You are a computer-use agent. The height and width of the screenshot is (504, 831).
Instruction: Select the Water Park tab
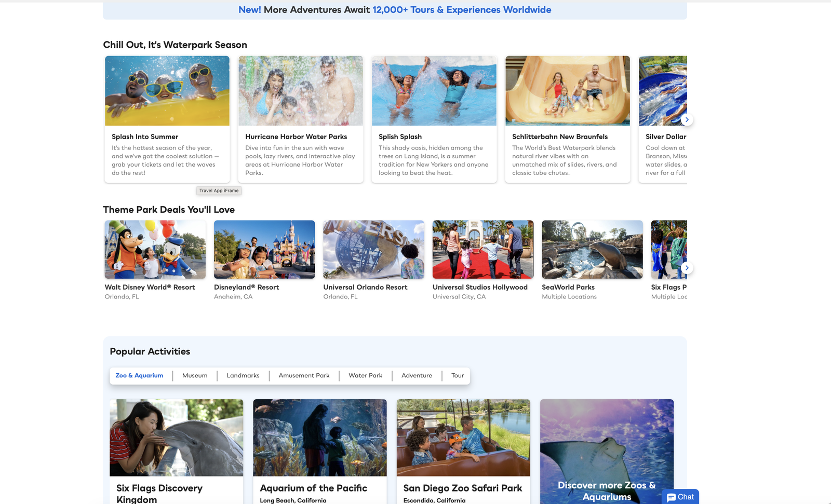[x=365, y=376]
